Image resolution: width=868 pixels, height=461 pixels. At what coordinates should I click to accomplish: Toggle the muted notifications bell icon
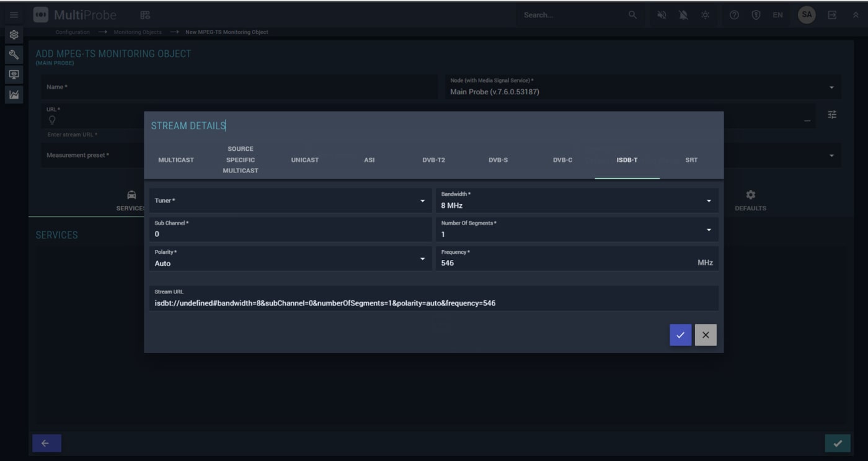click(x=683, y=15)
